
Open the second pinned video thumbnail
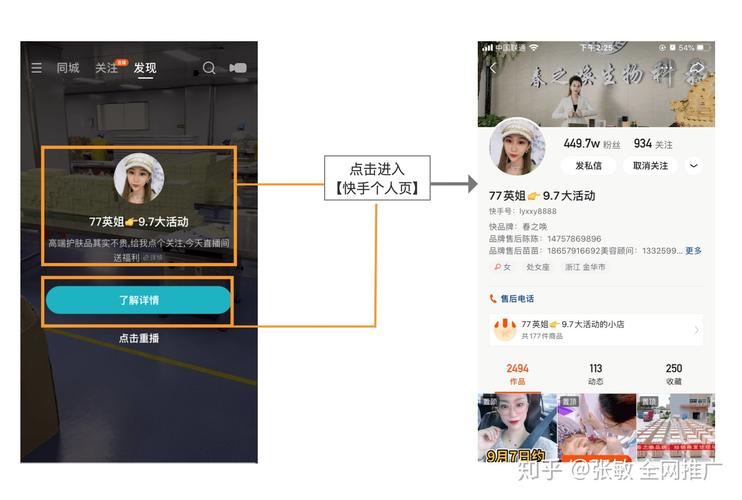[596, 427]
